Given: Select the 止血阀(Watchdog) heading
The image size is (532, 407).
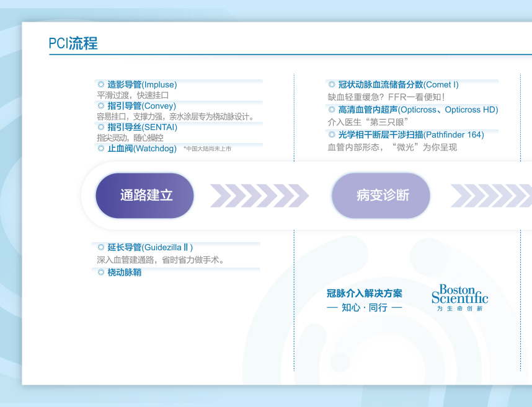Looking at the screenshot, I should 142,149.
